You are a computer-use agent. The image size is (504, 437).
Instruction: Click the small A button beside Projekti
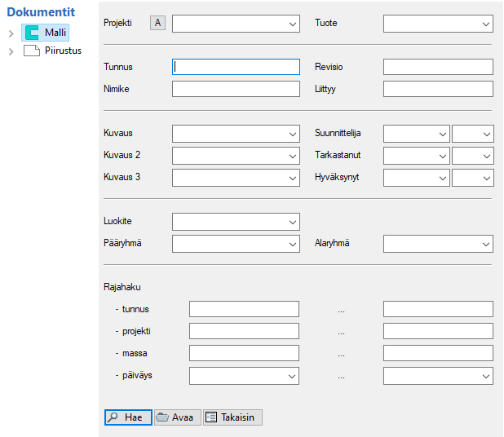158,24
